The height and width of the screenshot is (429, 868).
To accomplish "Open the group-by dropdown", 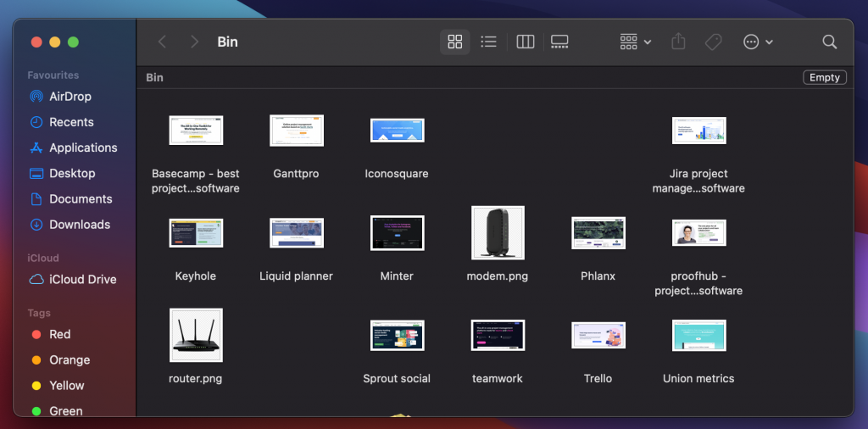I will point(635,42).
